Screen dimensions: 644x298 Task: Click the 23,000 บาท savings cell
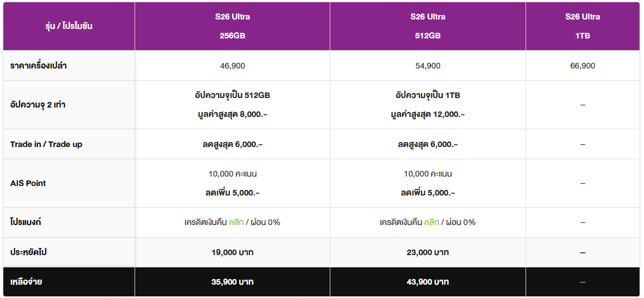tap(428, 252)
